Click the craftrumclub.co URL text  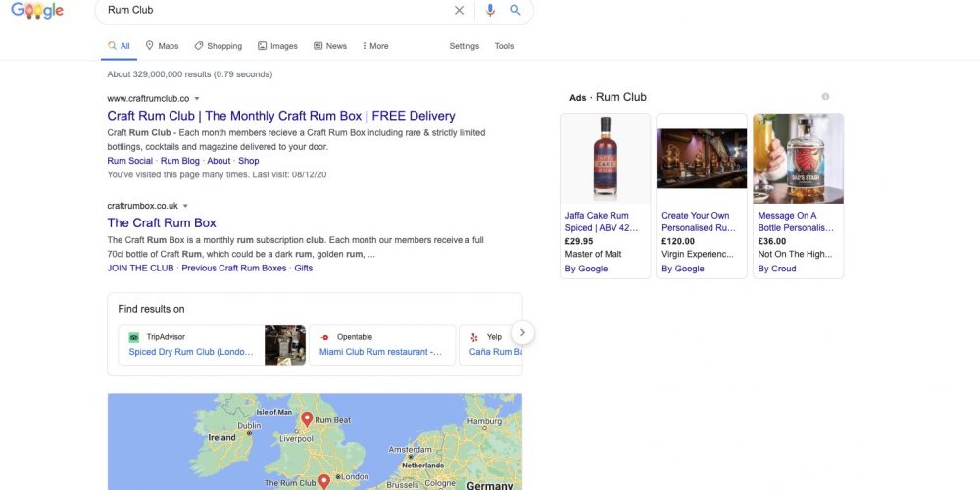pos(148,99)
